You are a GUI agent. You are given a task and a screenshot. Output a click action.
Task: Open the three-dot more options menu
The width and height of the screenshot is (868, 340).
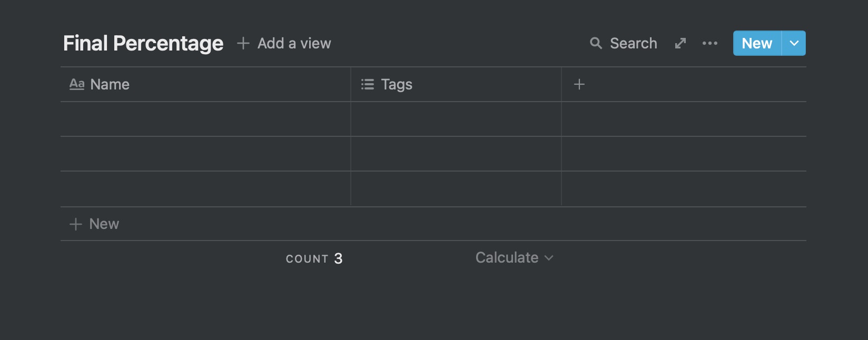[x=710, y=43]
